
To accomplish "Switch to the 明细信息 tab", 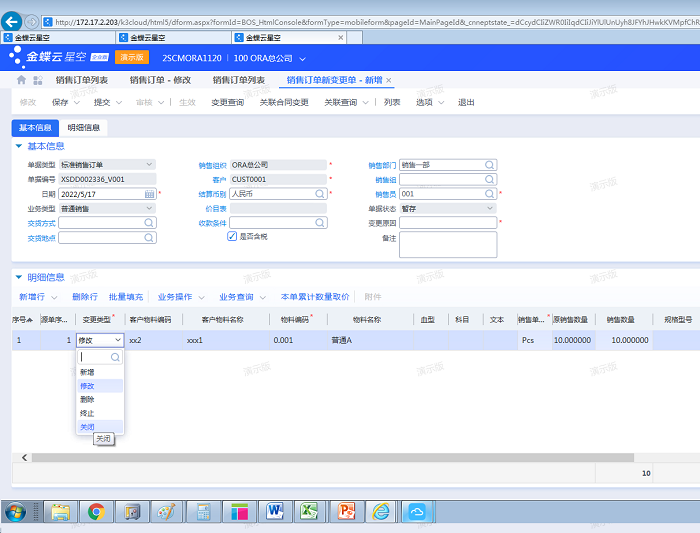I will tap(84, 128).
